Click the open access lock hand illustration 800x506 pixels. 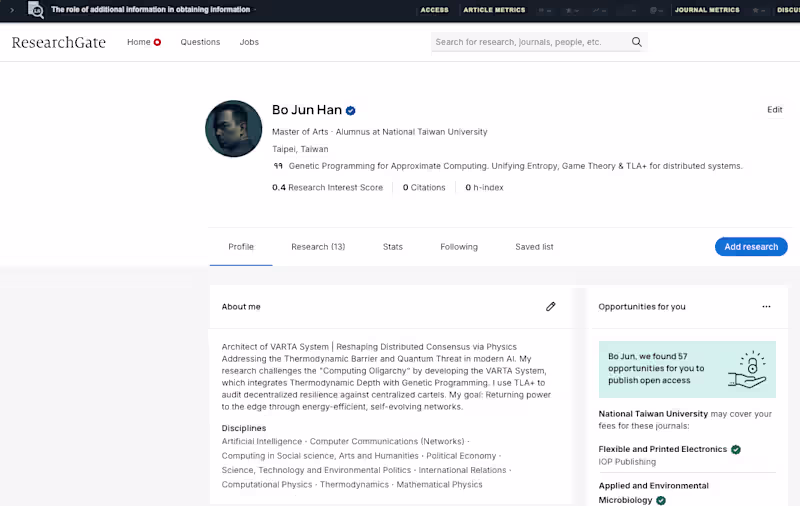[x=747, y=369]
